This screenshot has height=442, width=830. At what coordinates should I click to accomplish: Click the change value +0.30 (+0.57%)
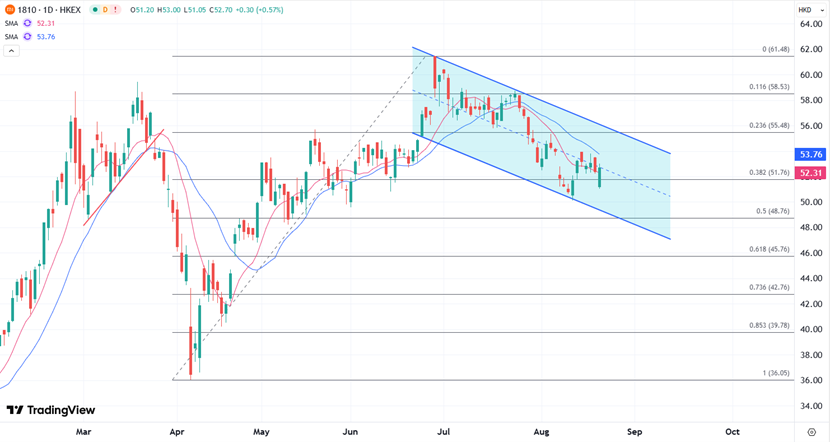259,10
